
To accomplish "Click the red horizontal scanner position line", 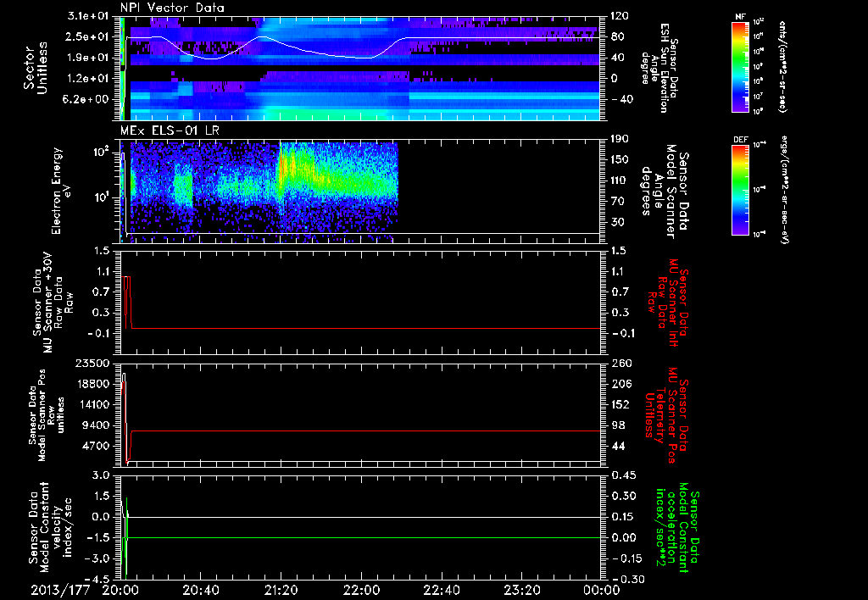I will tap(364, 431).
